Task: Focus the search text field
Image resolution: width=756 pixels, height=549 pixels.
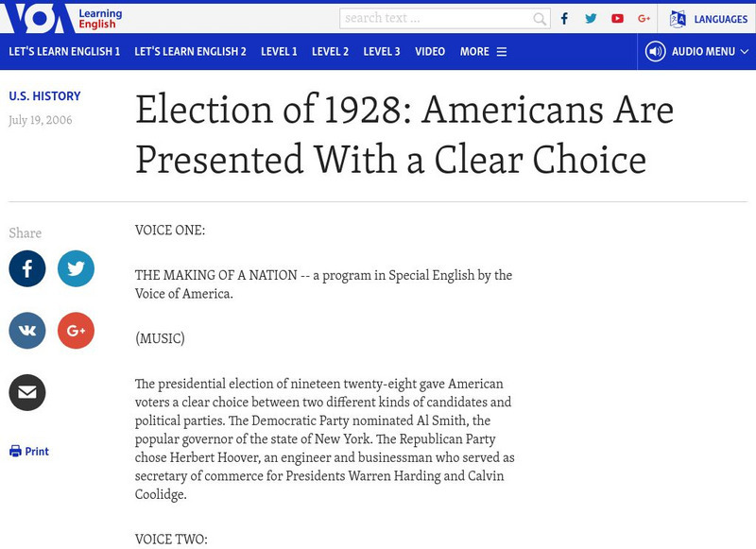Action: [x=435, y=19]
